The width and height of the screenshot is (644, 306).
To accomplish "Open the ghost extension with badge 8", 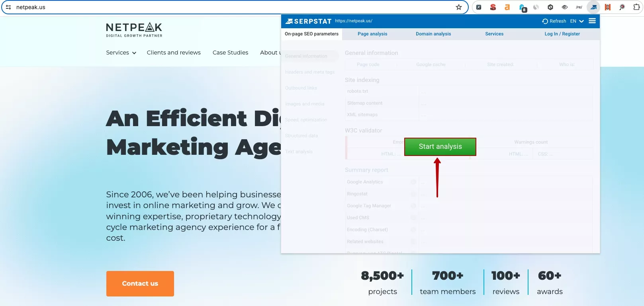I will [x=522, y=7].
